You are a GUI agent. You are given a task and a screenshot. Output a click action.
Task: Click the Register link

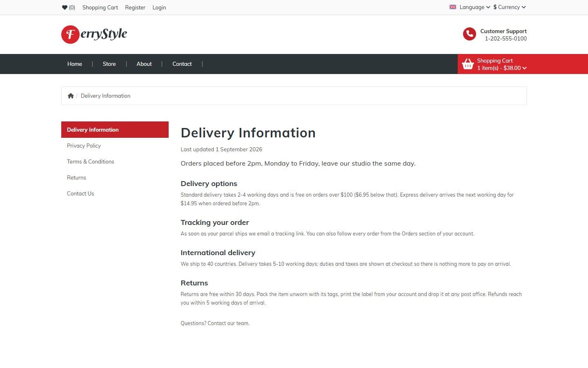click(x=135, y=7)
